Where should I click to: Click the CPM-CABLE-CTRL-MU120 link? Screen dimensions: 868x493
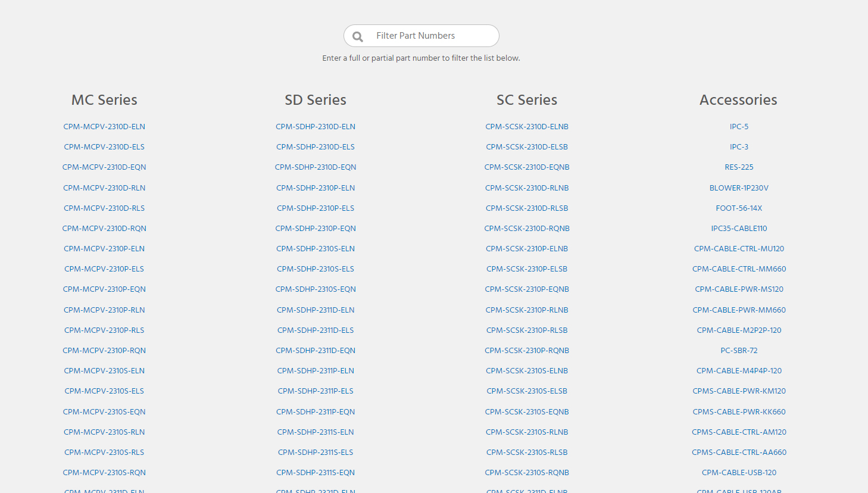pyautogui.click(x=739, y=248)
